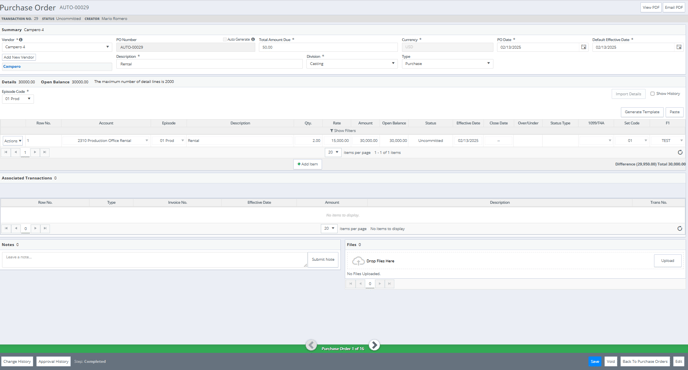Go to previous page of Associated Transactions
Image resolution: width=688 pixels, height=370 pixels.
click(x=16, y=228)
